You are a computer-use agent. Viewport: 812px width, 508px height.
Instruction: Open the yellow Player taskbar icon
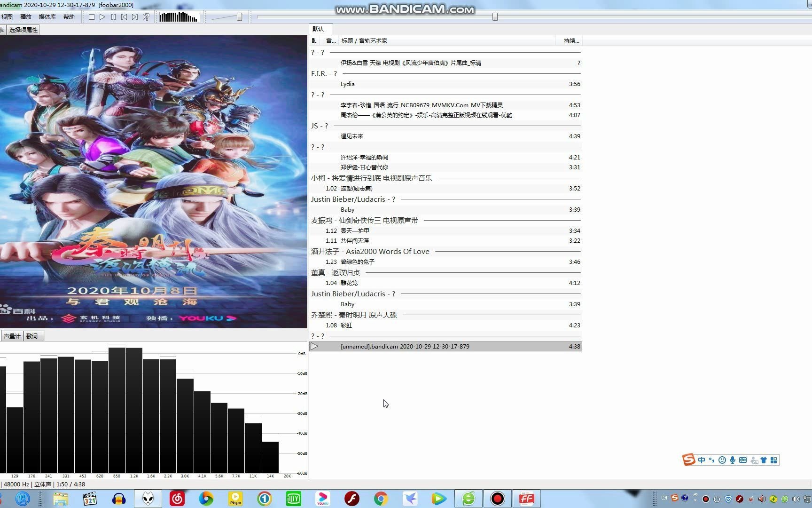point(235,499)
